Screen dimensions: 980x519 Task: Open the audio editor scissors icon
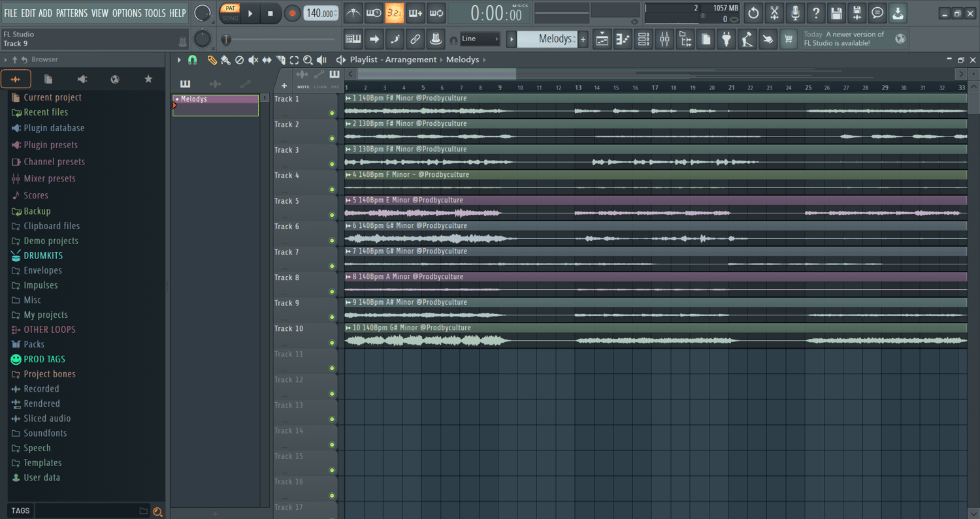coord(774,12)
